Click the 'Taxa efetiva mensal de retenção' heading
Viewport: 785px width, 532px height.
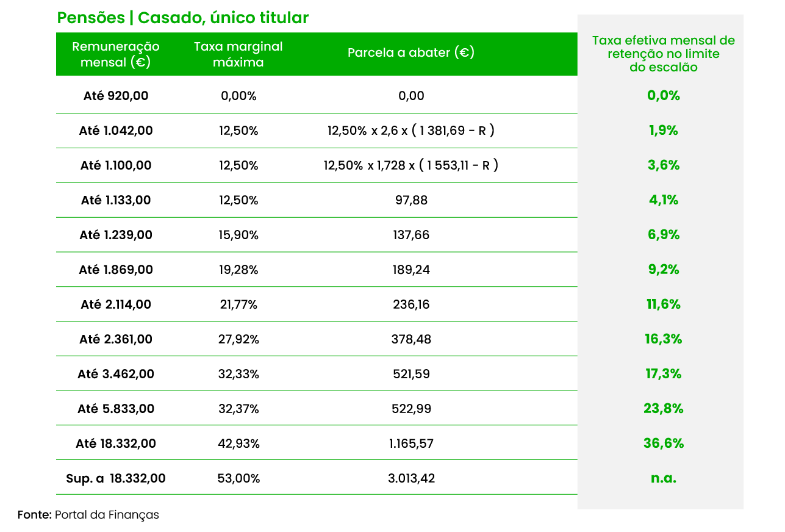pos(664,54)
